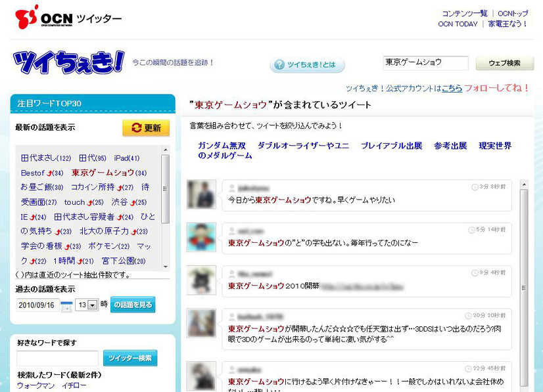
Task: Click scroll-up arrow of trending words list
Action: click(x=166, y=150)
